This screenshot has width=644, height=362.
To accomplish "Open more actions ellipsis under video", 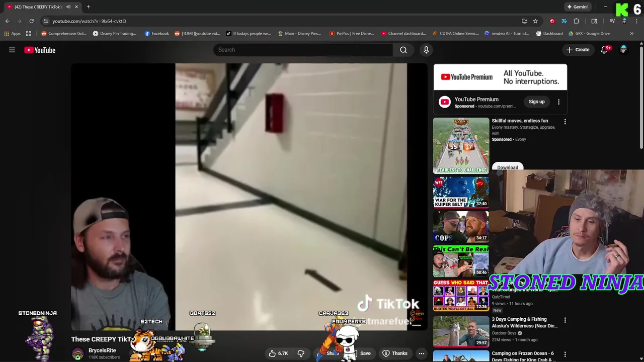I will pos(422,353).
